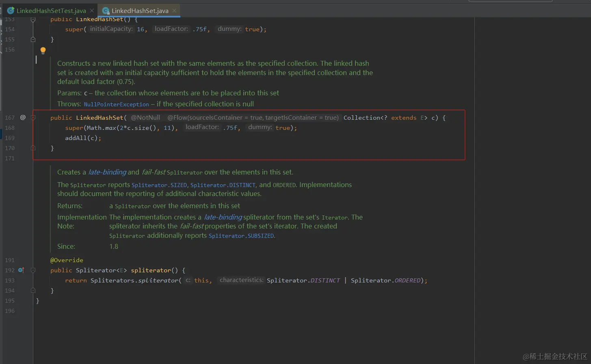Click the loadFactor: inlay hint on line 154
Image resolution: width=591 pixels, height=364 pixels.
coord(171,29)
